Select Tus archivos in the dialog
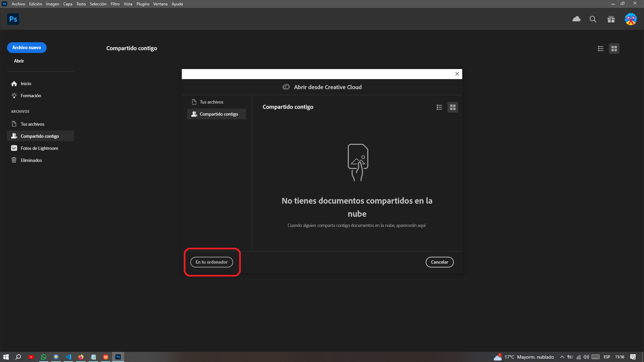 pos(211,102)
